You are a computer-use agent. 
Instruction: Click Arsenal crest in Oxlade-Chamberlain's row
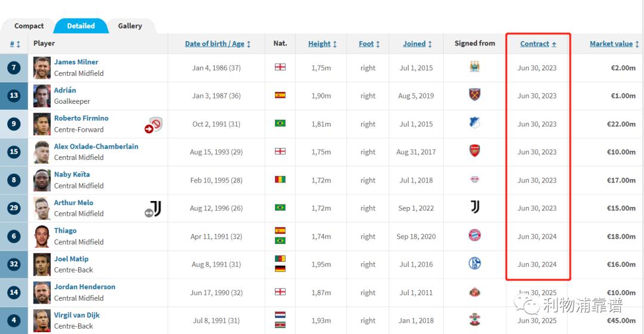(475, 151)
